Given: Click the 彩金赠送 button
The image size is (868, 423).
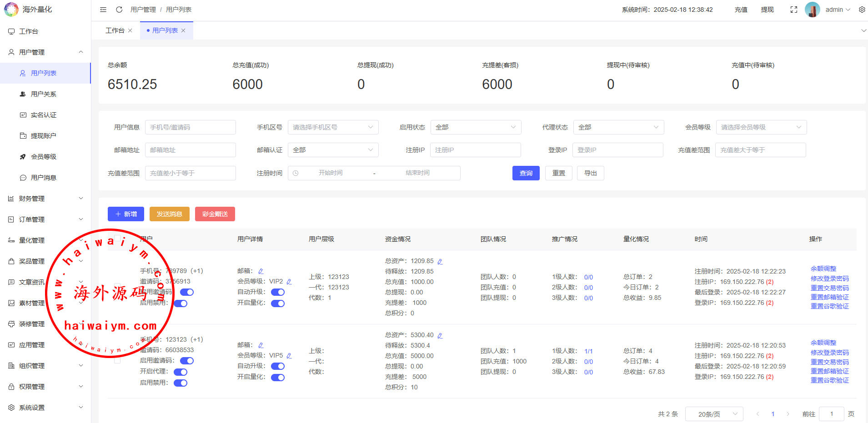Looking at the screenshot, I should 215,214.
